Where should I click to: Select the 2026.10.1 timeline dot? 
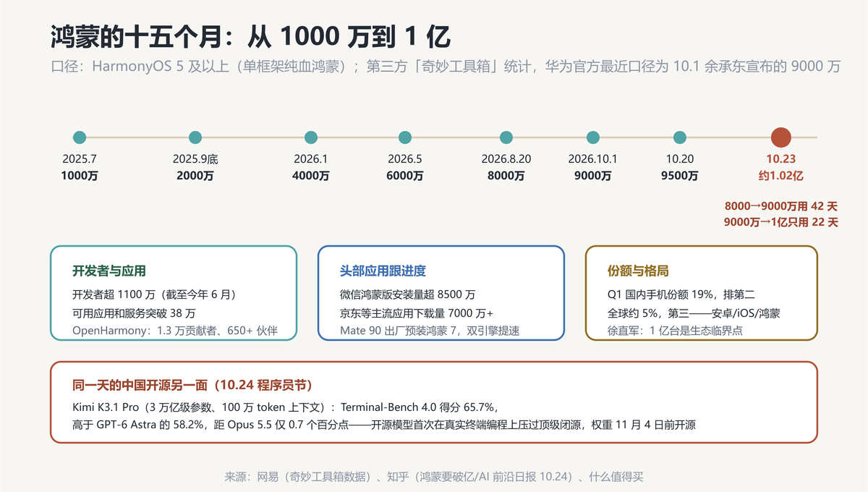click(x=593, y=137)
